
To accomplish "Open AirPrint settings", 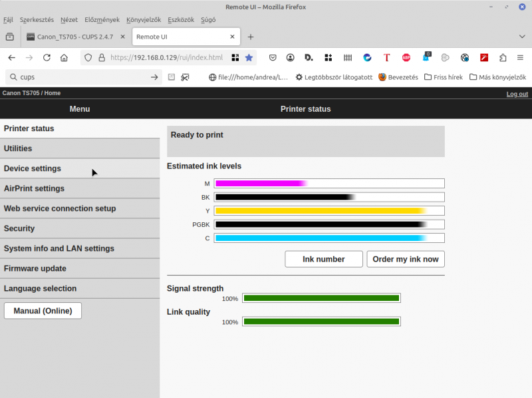I will (x=80, y=188).
